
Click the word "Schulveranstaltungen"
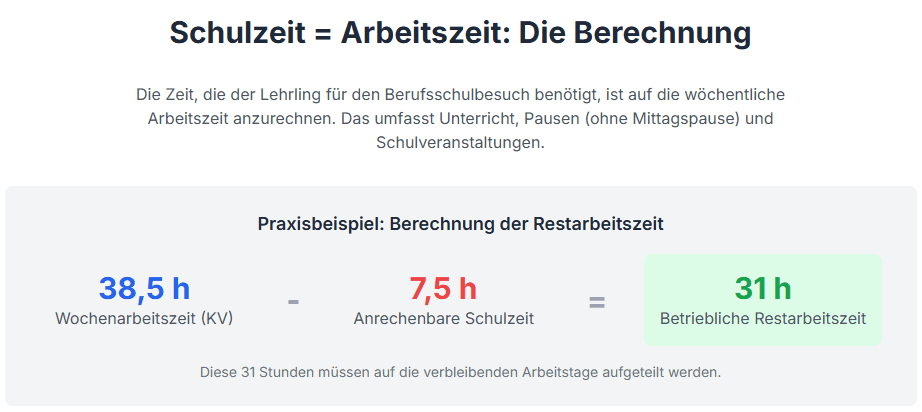(x=458, y=142)
